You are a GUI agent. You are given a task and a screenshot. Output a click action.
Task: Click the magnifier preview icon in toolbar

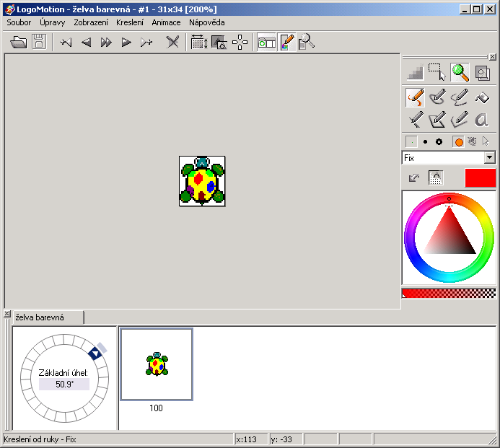click(x=307, y=42)
